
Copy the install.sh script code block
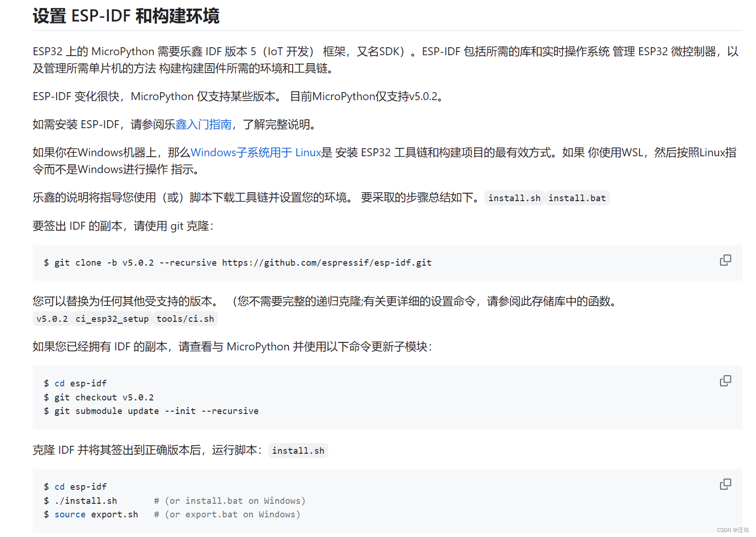tap(725, 484)
